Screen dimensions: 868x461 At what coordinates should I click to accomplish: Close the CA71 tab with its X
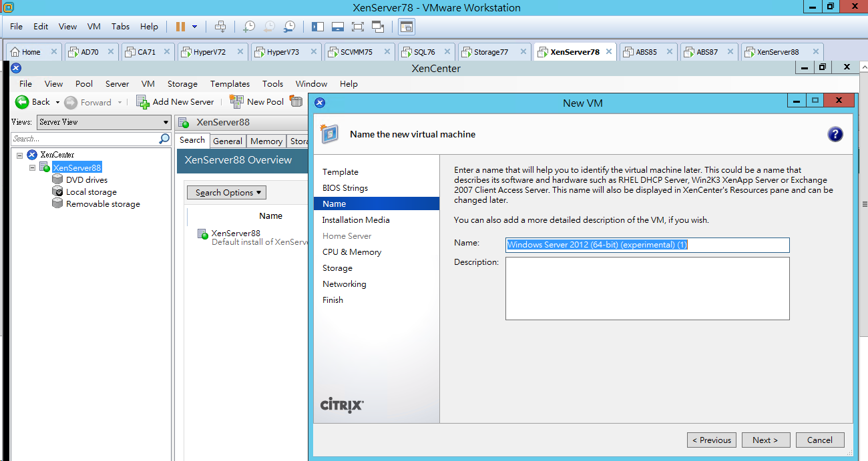167,51
